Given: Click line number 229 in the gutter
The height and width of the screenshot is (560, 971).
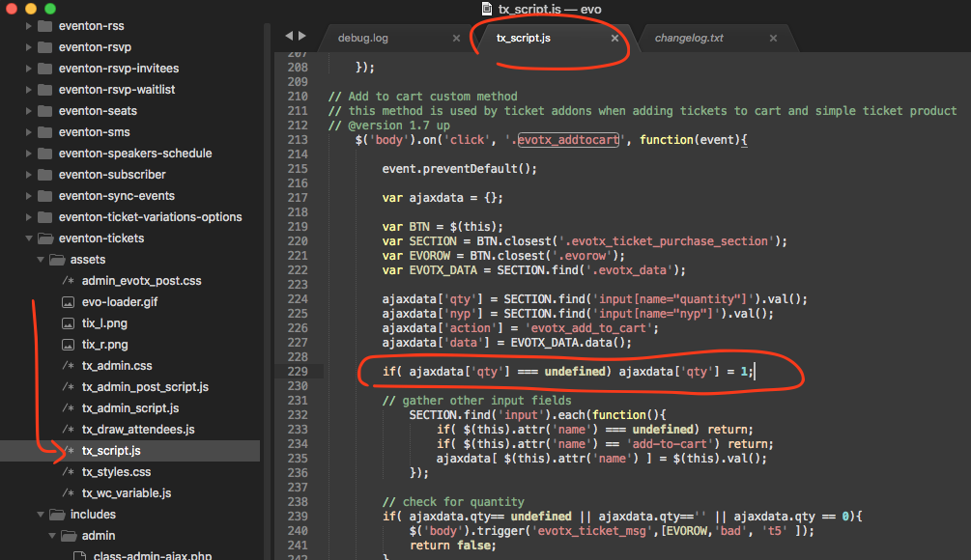Looking at the screenshot, I should pos(297,372).
